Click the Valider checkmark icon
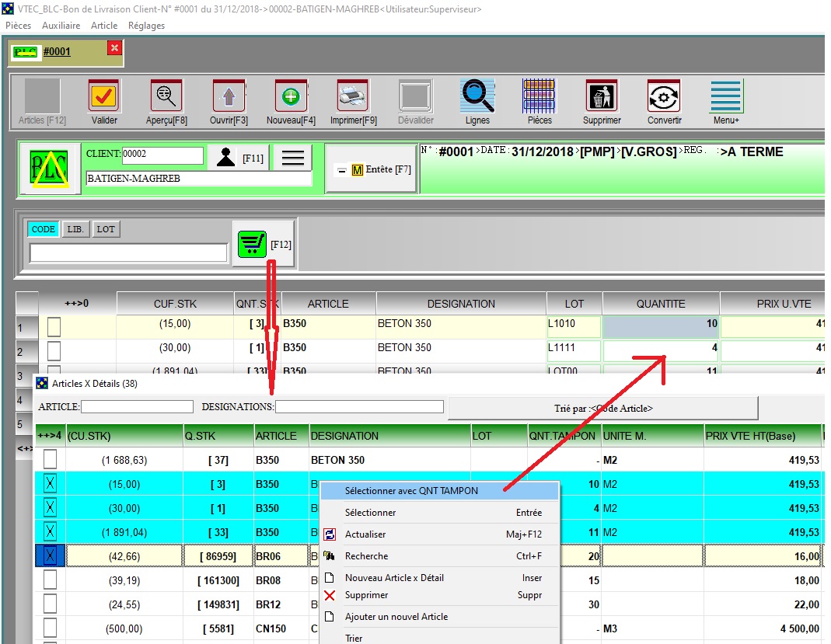 (x=104, y=96)
